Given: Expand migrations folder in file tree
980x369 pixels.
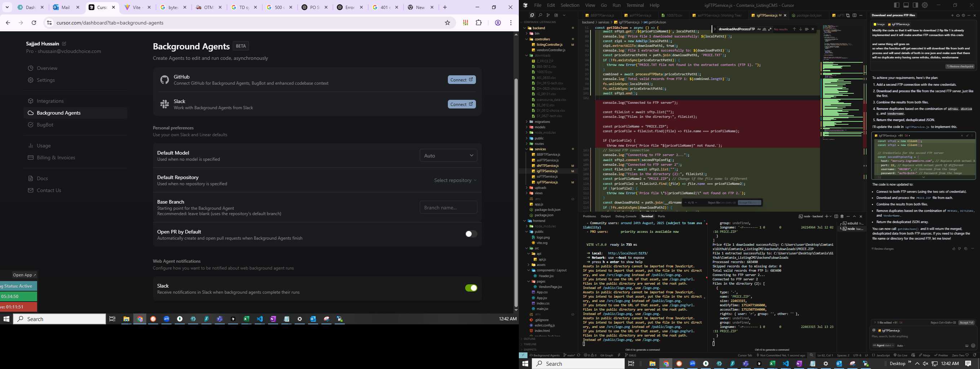Looking at the screenshot, I should coord(542,122).
